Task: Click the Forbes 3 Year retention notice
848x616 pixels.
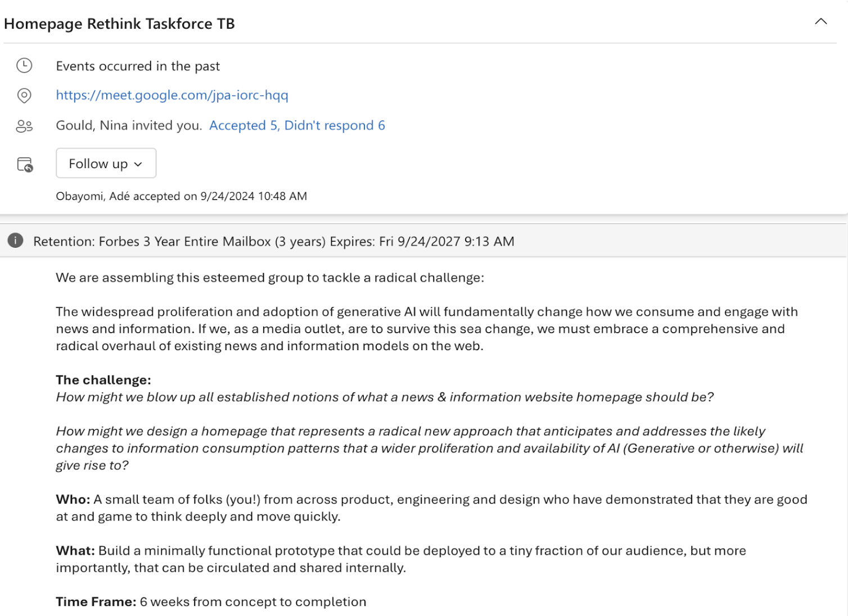Action: tap(273, 242)
